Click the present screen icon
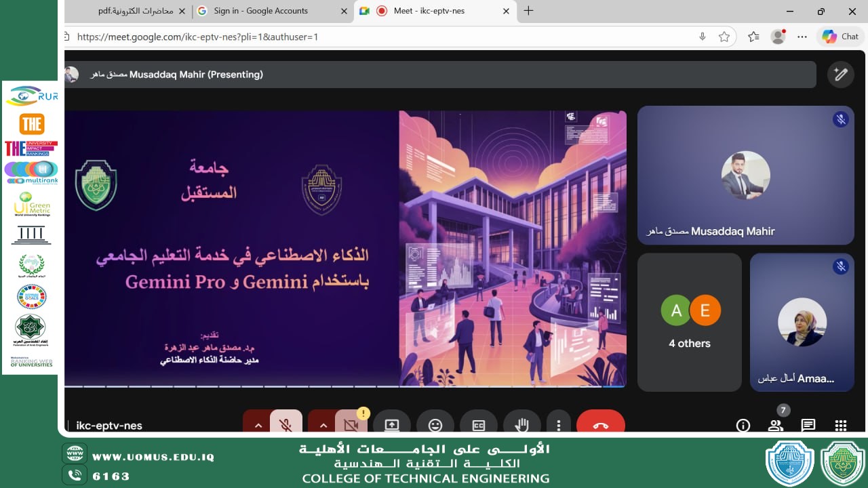 (392, 425)
